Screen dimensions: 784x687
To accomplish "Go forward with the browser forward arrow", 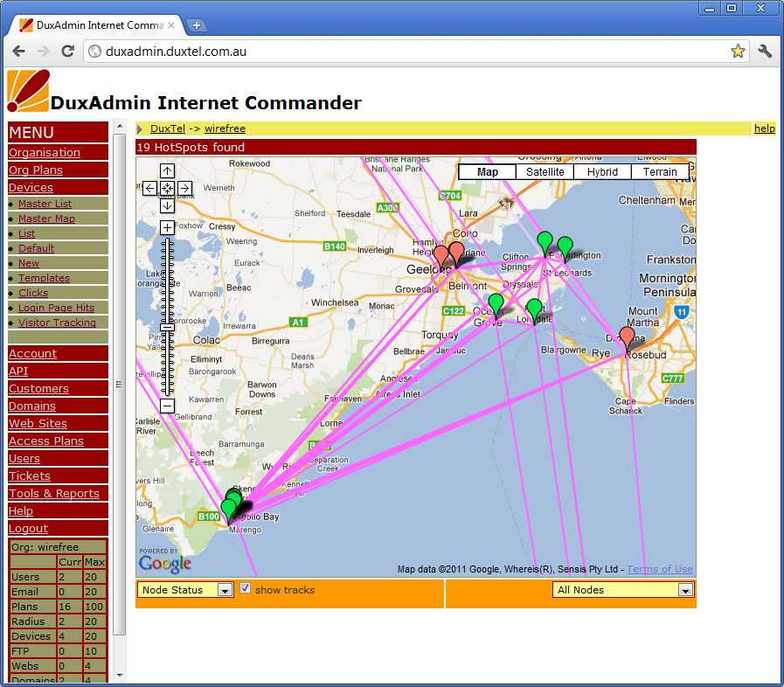I will 44,51.
